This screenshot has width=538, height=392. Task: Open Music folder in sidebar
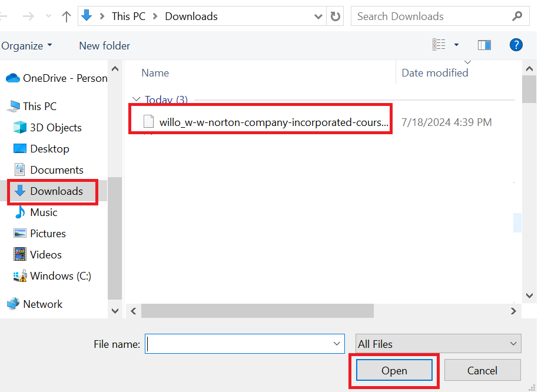point(35,212)
